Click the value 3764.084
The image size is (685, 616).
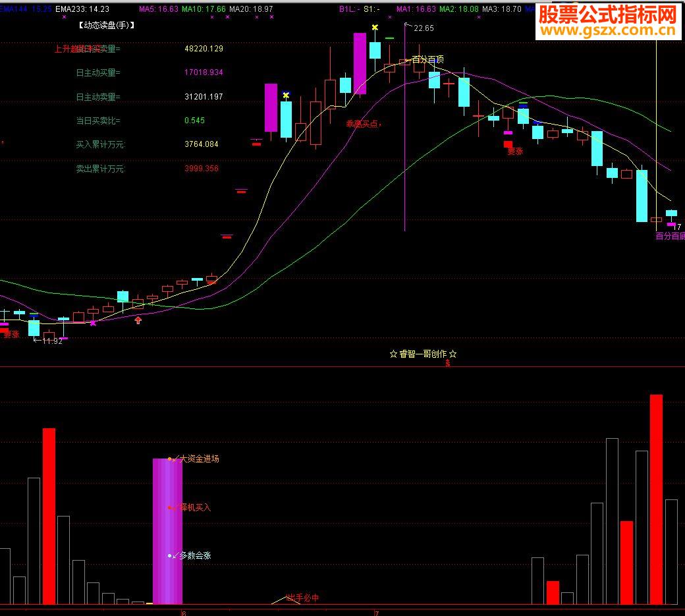[202, 144]
